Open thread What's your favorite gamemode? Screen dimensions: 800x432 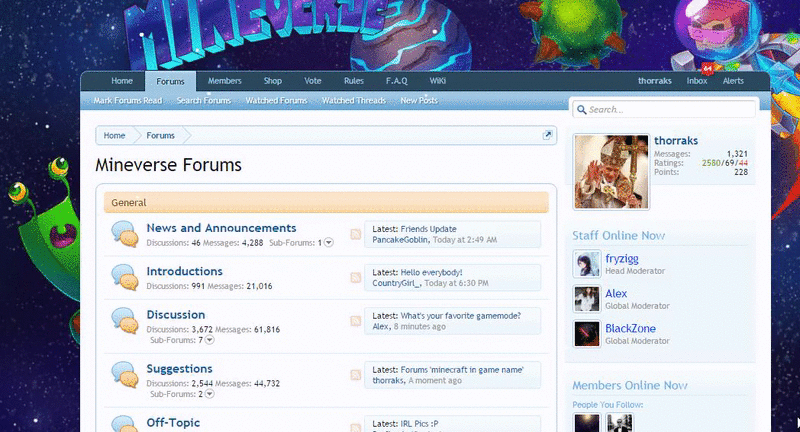click(x=461, y=316)
